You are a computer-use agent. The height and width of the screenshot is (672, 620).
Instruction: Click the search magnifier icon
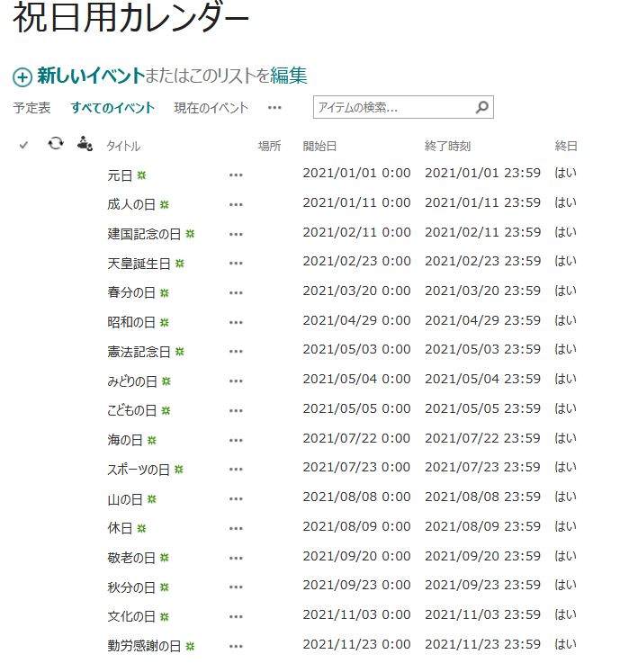(482, 107)
